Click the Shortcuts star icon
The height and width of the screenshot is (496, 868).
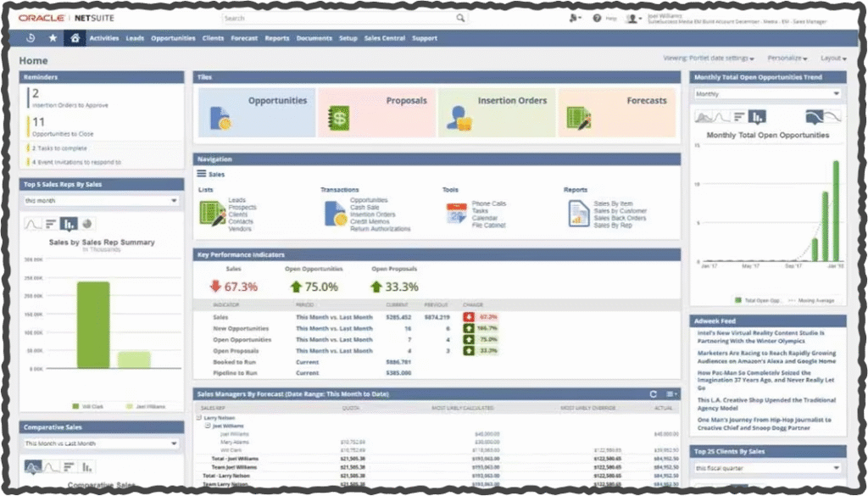click(x=53, y=38)
